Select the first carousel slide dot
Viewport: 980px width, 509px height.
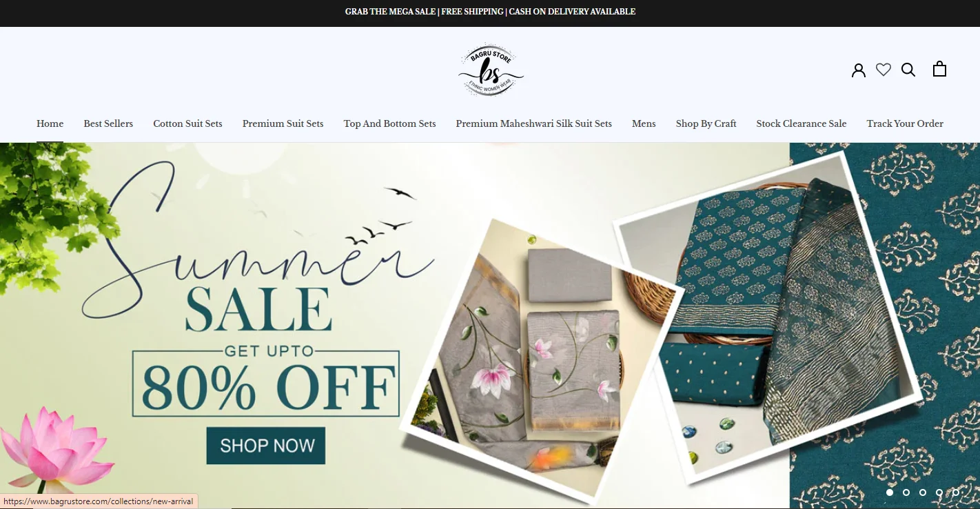(890, 492)
